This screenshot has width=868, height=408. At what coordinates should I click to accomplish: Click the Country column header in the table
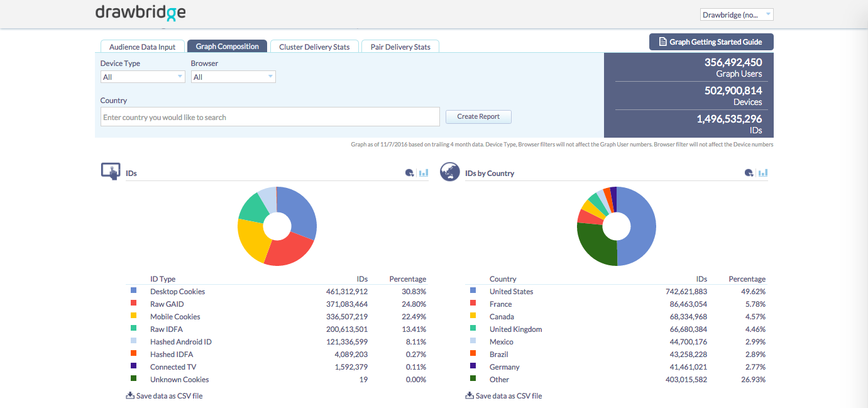503,279
